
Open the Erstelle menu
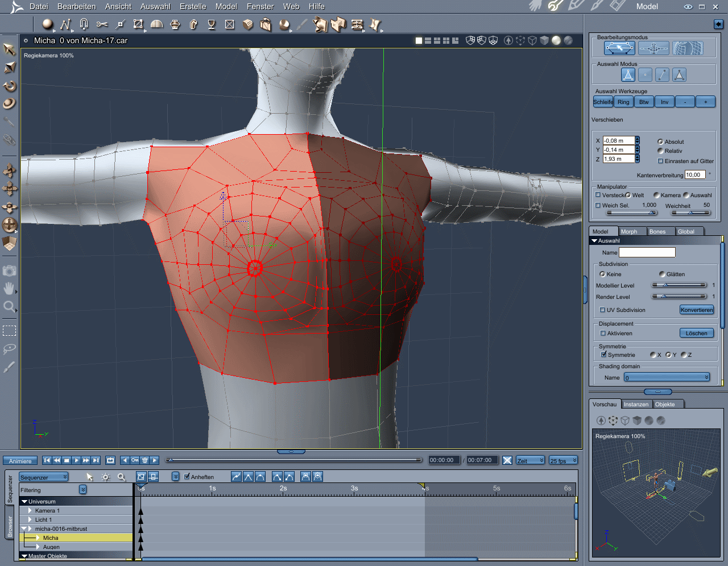(x=193, y=6)
